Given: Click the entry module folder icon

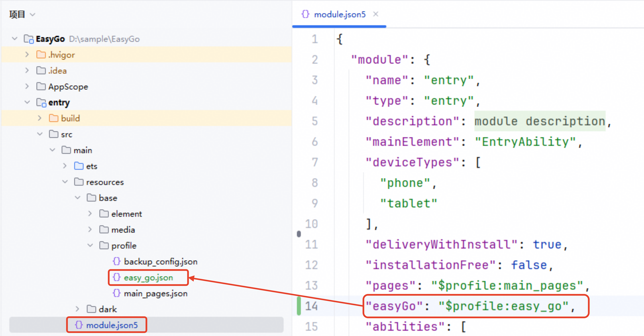Looking at the screenshot, I should pyautogui.click(x=41, y=102).
